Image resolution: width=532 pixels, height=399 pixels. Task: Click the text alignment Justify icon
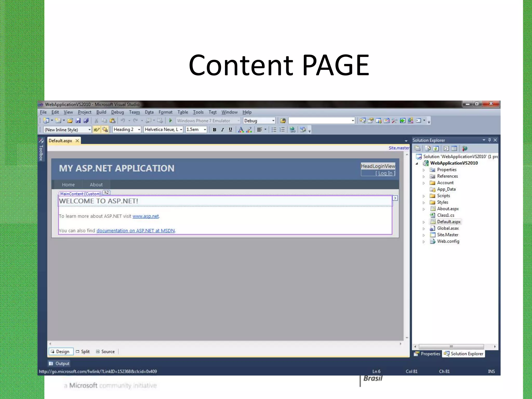(259, 130)
